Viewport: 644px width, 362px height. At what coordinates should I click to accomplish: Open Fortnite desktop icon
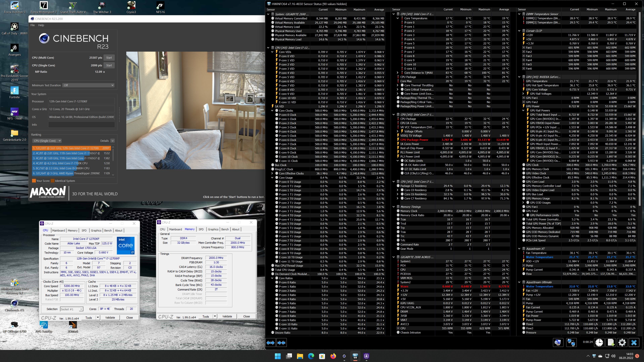pyautogui.click(x=14, y=93)
